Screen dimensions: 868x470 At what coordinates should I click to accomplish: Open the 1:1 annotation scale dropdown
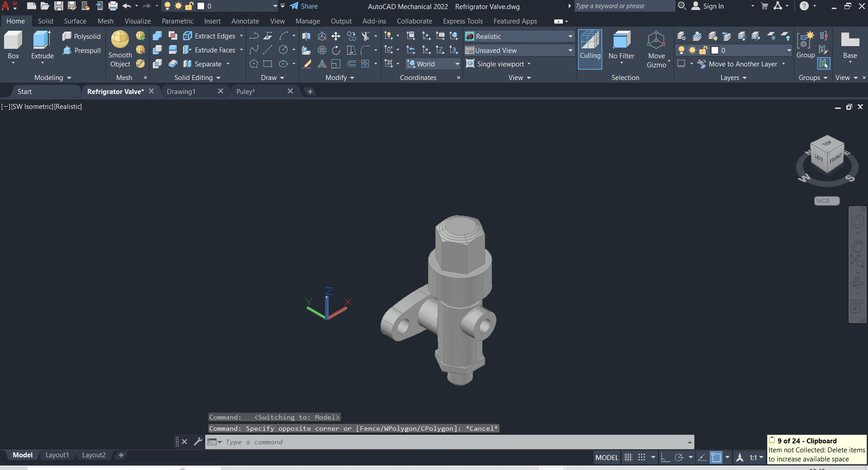pos(756,457)
